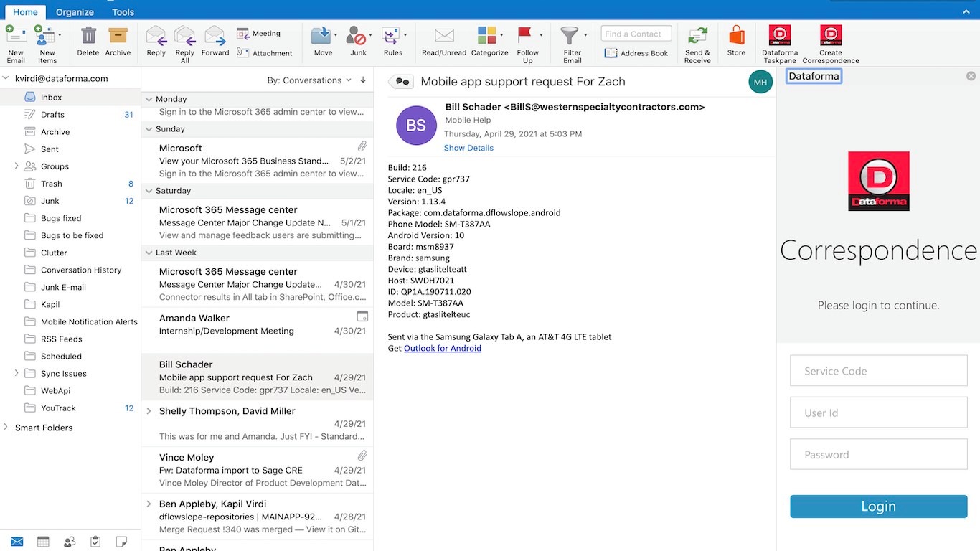This screenshot has height=551, width=980.
Task: Collapse the ribbon
Action: click(x=966, y=12)
